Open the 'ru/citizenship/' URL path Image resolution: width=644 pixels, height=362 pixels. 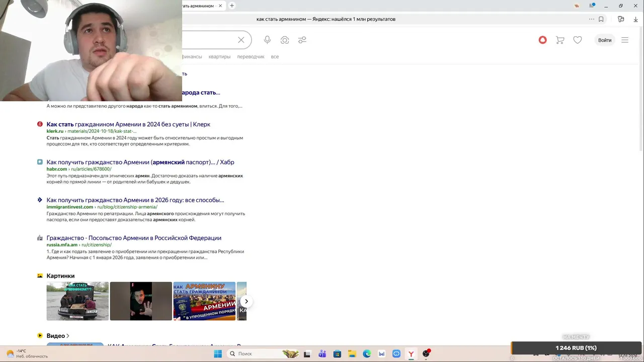point(97,245)
